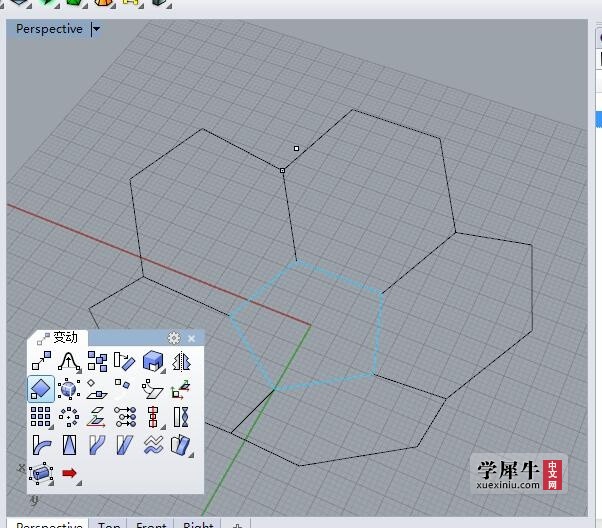Select the sphere with control points icon
The image size is (602, 528).
[69, 389]
